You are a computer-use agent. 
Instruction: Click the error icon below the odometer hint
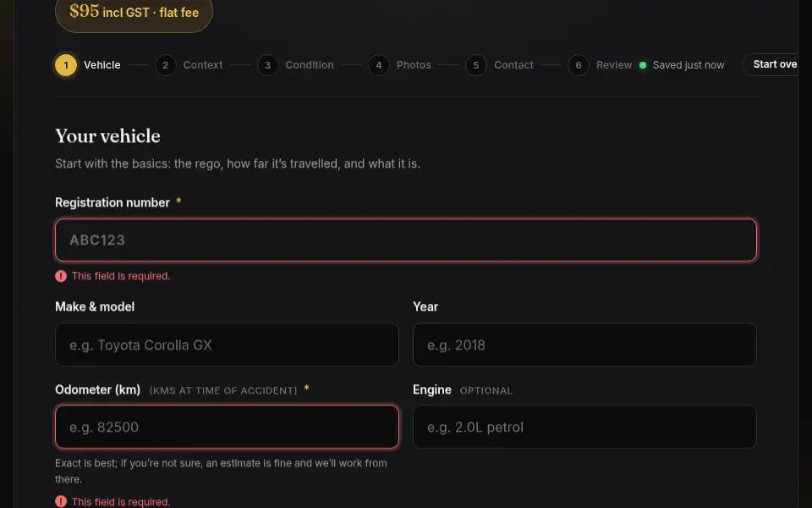(x=61, y=502)
